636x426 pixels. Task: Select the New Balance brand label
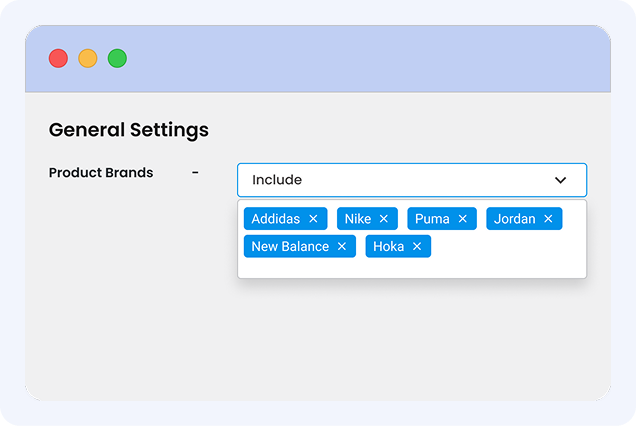[x=290, y=246]
